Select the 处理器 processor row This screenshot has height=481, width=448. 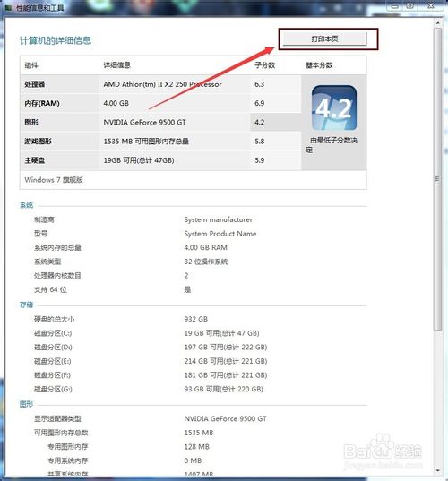pos(160,84)
